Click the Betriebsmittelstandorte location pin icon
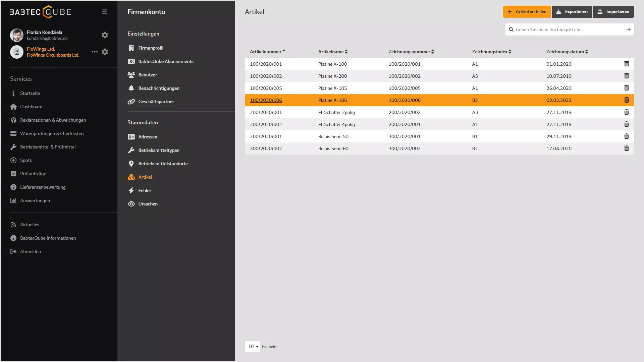This screenshot has height=362, width=644. [x=131, y=164]
